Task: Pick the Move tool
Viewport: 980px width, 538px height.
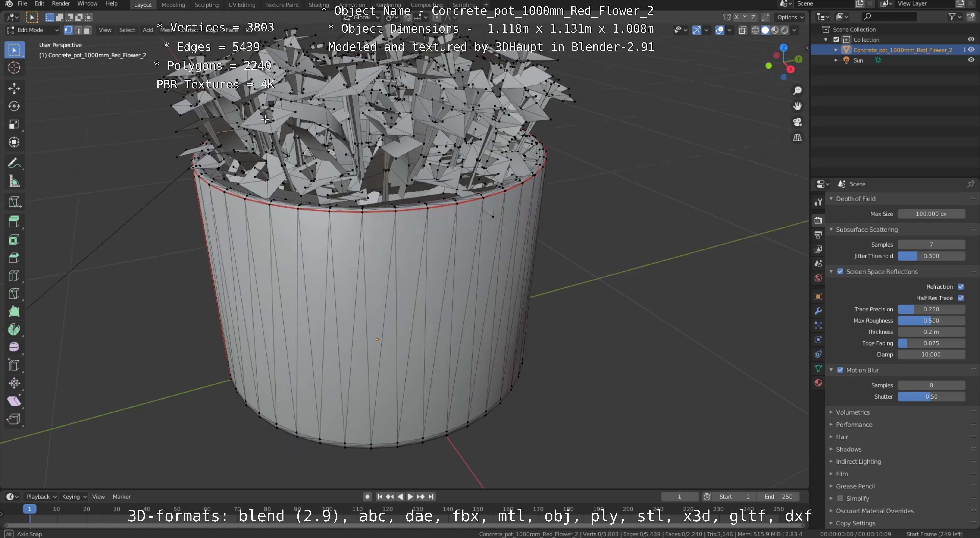Action: (14, 88)
